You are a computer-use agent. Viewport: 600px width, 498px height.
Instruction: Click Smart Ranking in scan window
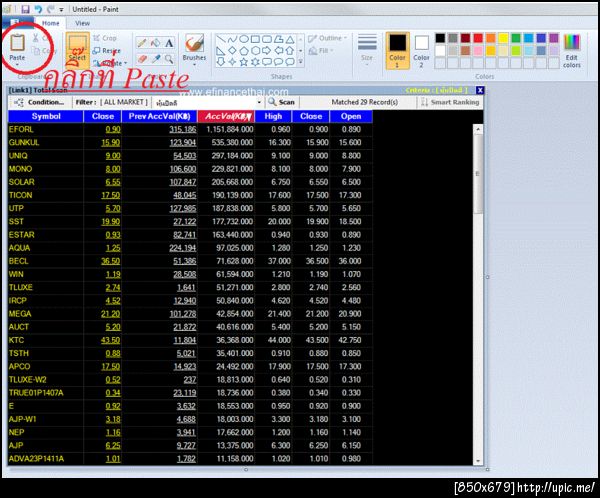450,102
